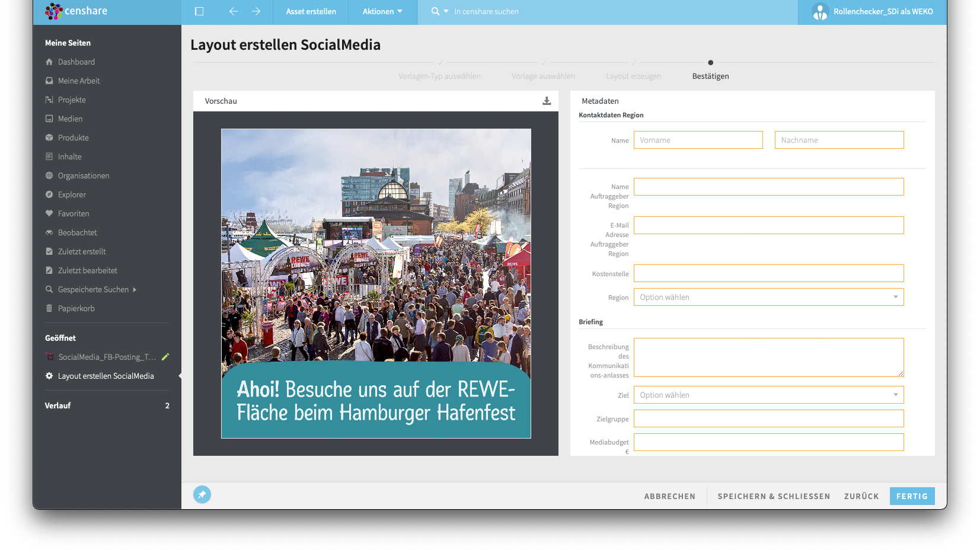Go forward with the right arrow

256,11
